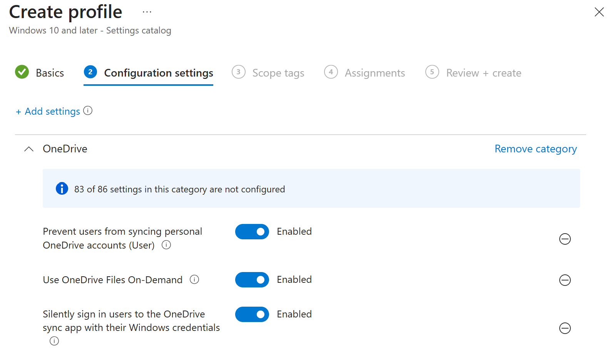Close the Create profile pane

[x=599, y=12]
